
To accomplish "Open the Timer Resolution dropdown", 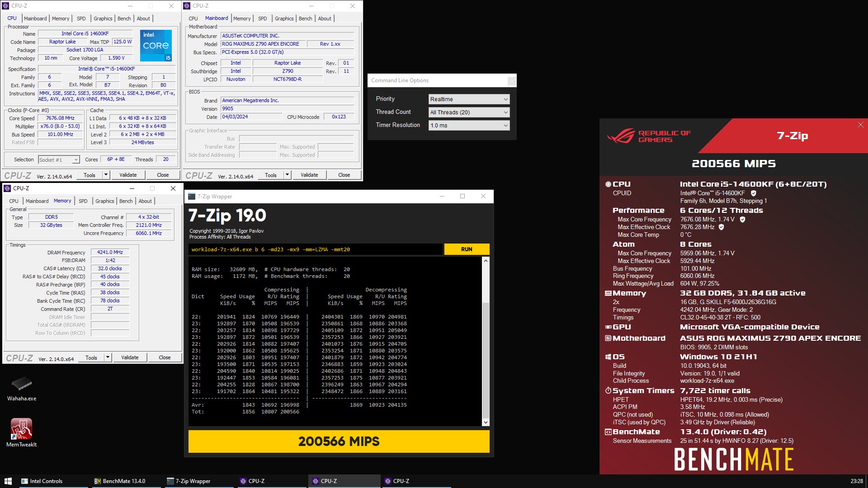I will (469, 126).
